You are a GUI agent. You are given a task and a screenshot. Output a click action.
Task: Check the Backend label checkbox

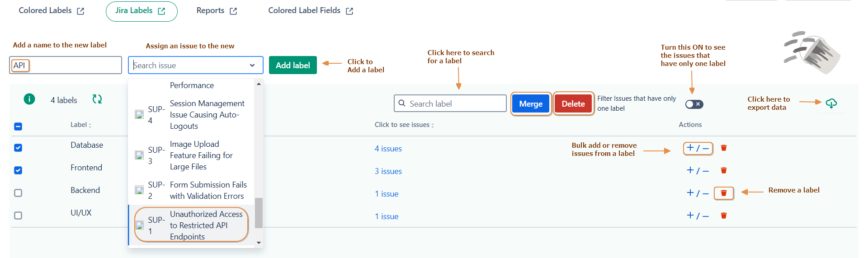point(18,193)
